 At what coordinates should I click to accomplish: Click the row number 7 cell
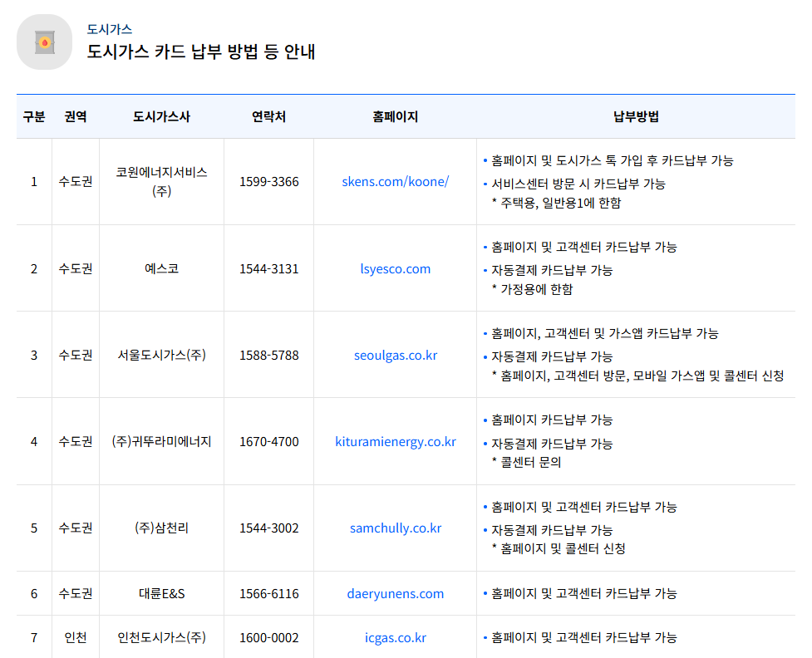[34, 638]
